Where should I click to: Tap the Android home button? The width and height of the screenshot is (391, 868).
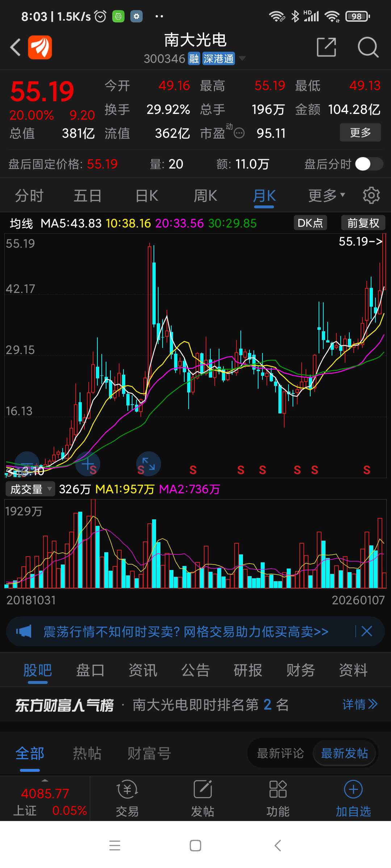(x=195, y=846)
